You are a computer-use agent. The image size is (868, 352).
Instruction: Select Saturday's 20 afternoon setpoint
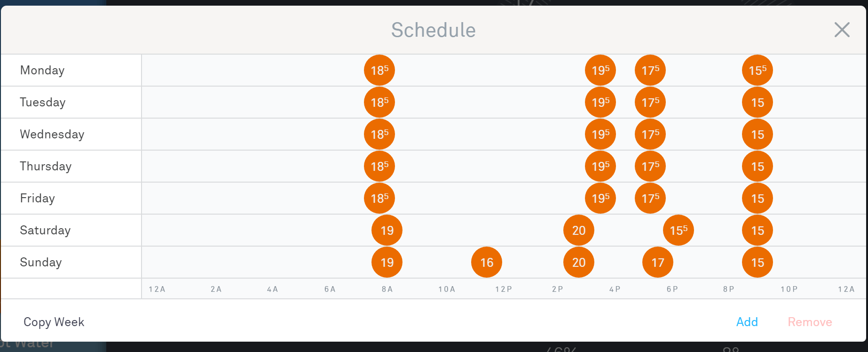click(x=579, y=231)
